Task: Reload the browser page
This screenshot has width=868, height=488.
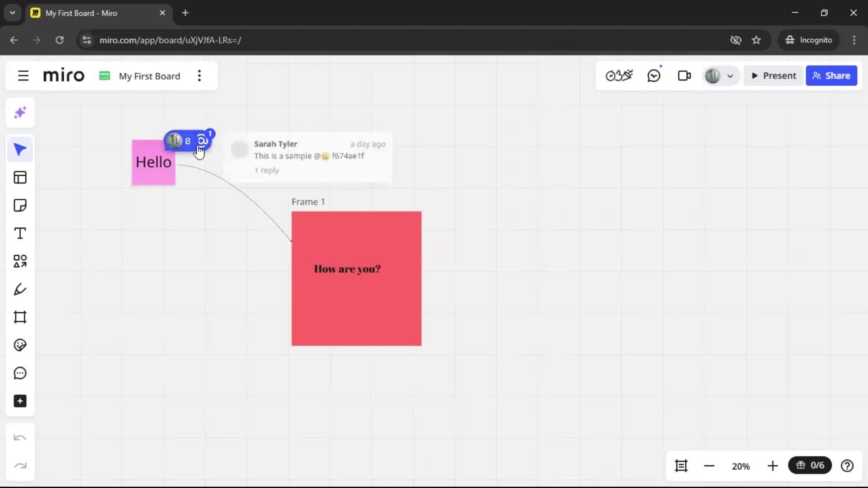Action: click(x=59, y=40)
